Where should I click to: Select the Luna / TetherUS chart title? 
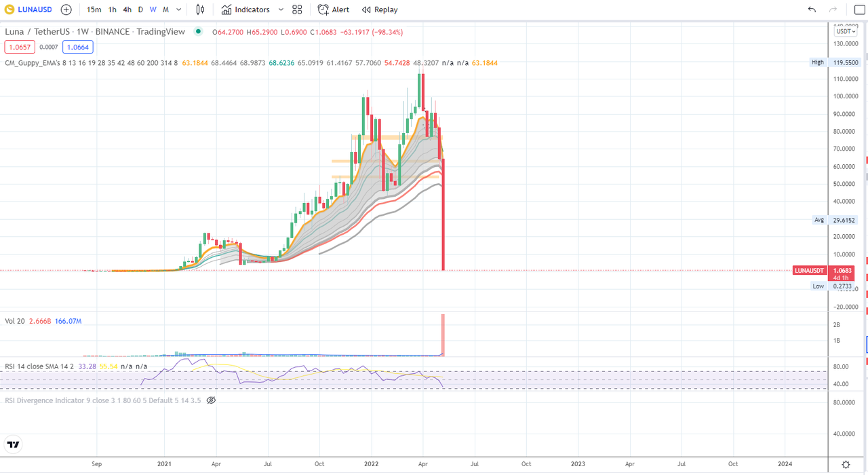tap(95, 31)
